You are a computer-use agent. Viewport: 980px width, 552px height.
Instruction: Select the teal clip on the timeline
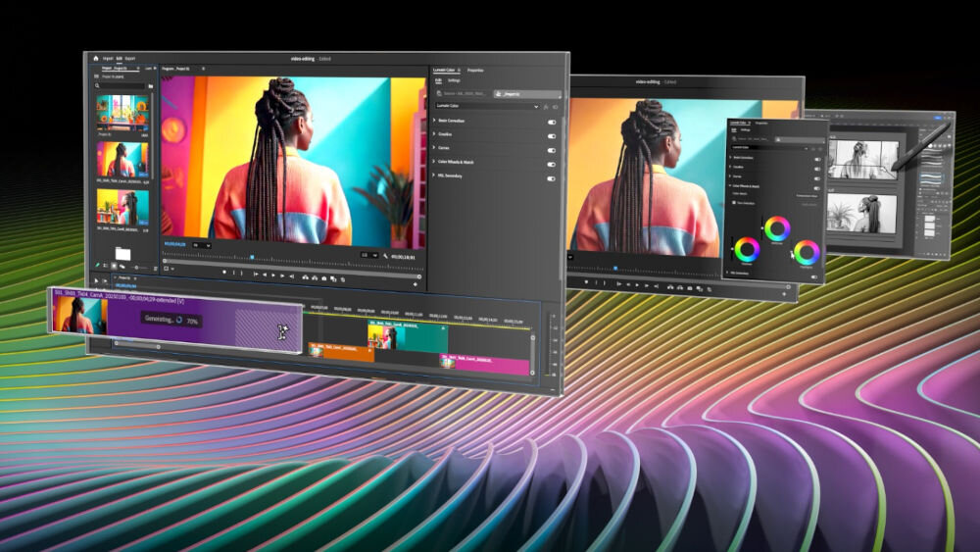[407, 336]
